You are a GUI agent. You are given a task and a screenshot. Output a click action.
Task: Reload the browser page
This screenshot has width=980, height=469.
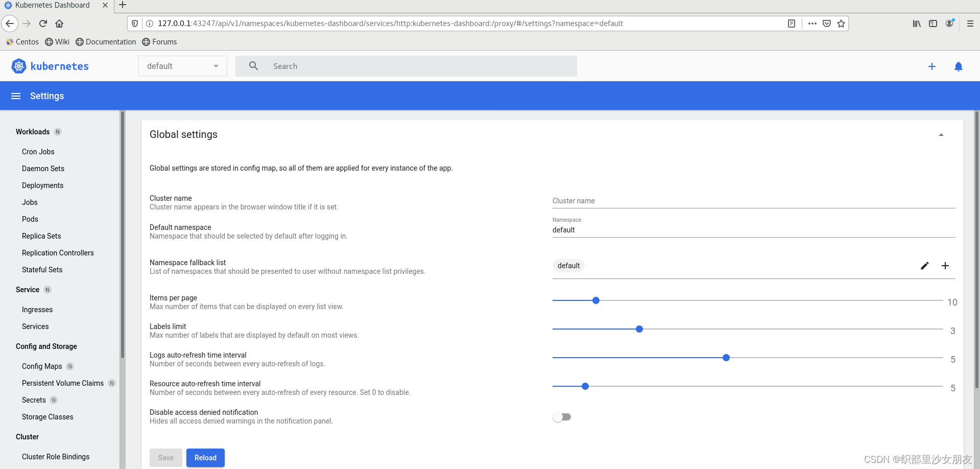[43, 24]
